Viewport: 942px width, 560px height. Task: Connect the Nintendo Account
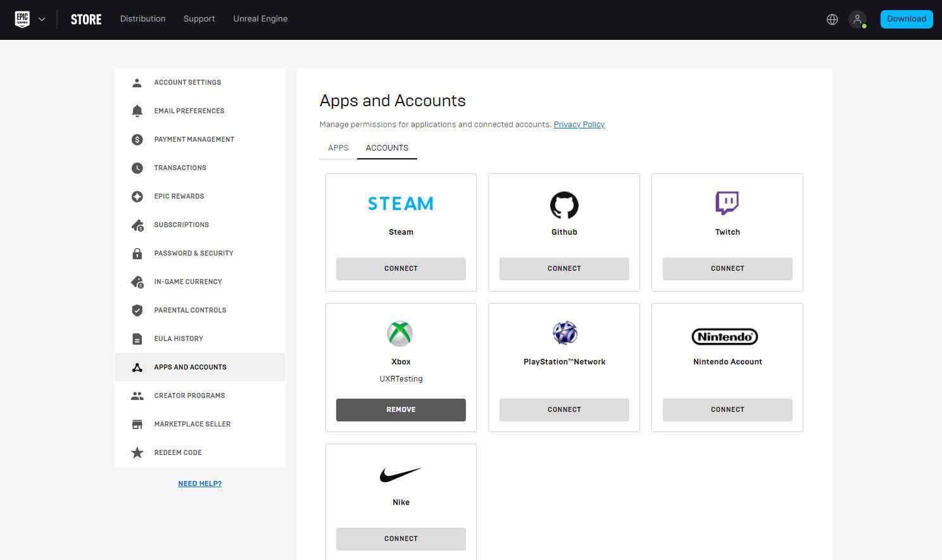[x=727, y=410]
